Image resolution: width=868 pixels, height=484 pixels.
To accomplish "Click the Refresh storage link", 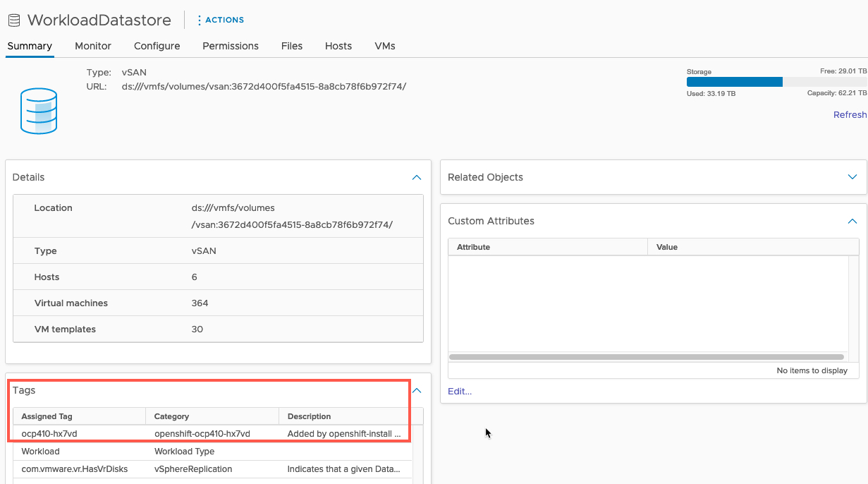I will click(x=850, y=115).
